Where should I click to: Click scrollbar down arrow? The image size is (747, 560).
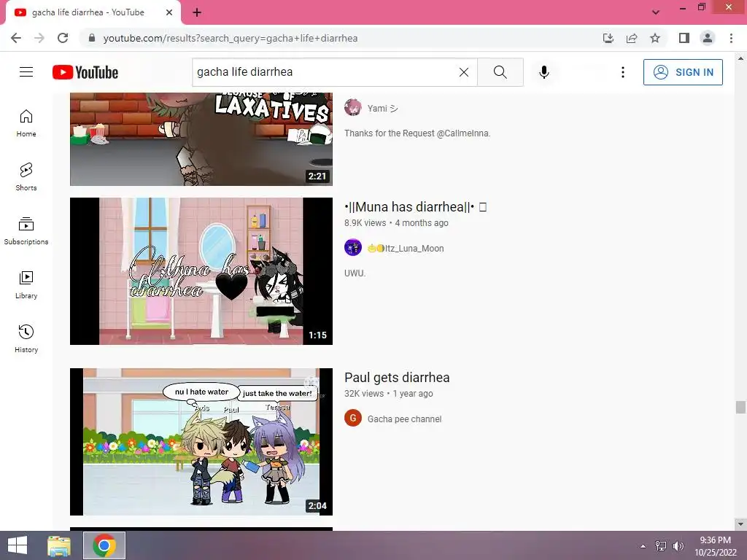click(740, 524)
